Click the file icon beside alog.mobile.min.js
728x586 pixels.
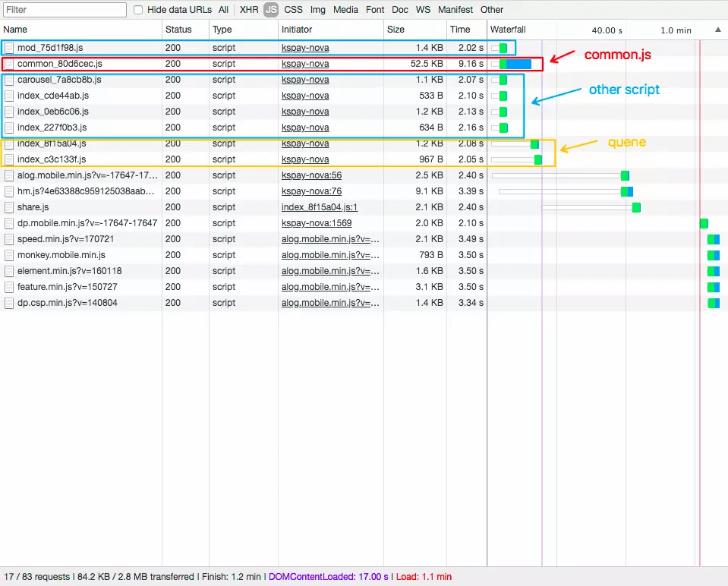coord(9,175)
